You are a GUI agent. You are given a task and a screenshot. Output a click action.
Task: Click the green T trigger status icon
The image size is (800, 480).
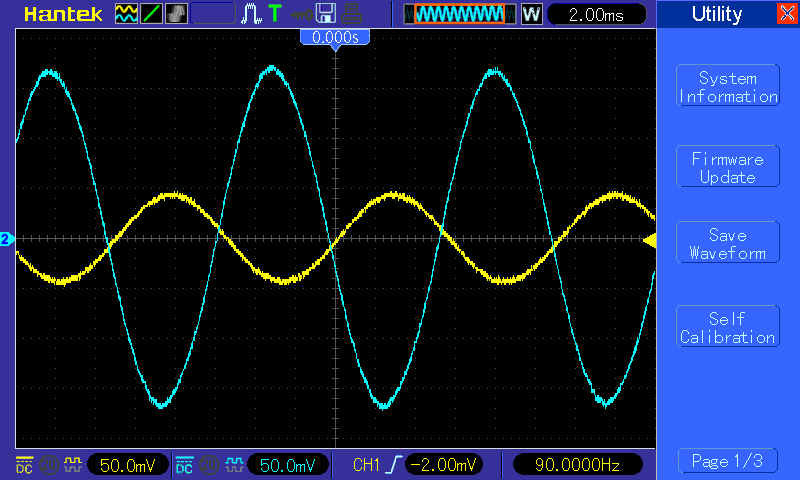point(275,13)
